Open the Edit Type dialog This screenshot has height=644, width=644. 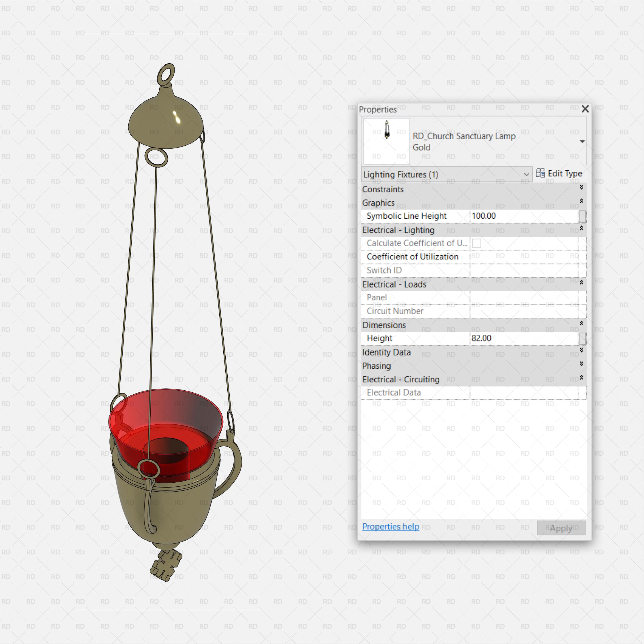tap(560, 173)
